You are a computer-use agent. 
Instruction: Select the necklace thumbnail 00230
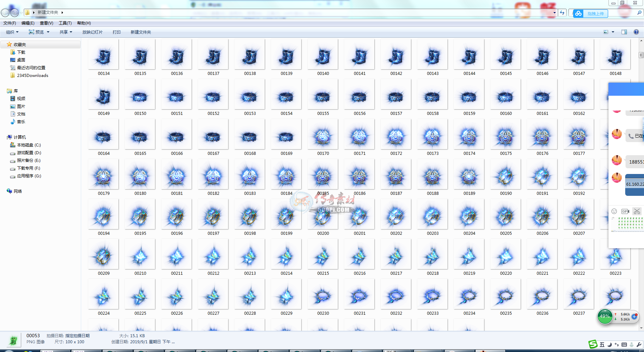(x=323, y=295)
